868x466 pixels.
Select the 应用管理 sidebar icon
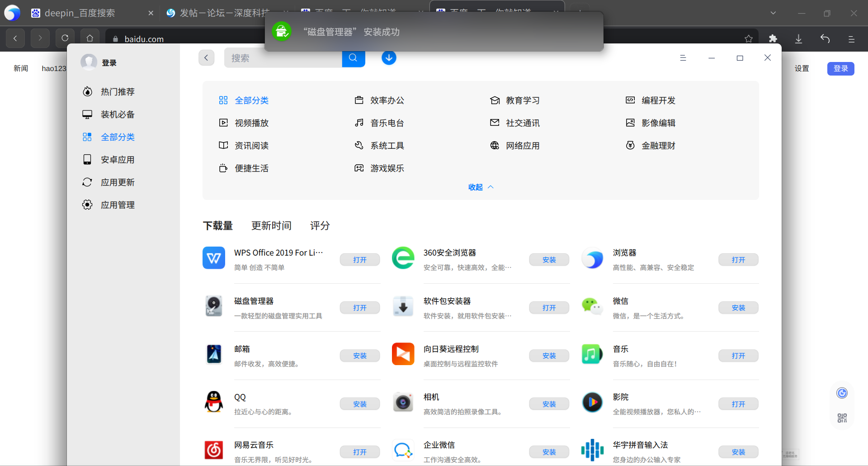pyautogui.click(x=87, y=204)
